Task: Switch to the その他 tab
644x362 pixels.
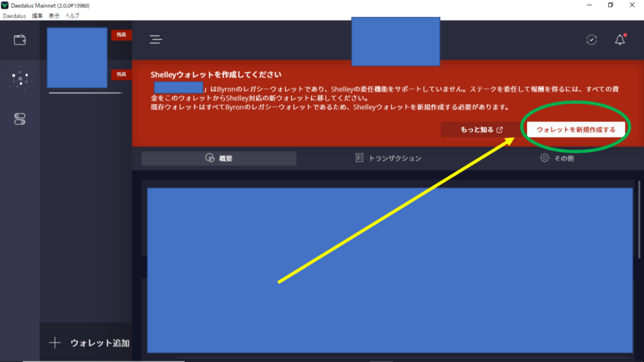Action: 557,158
